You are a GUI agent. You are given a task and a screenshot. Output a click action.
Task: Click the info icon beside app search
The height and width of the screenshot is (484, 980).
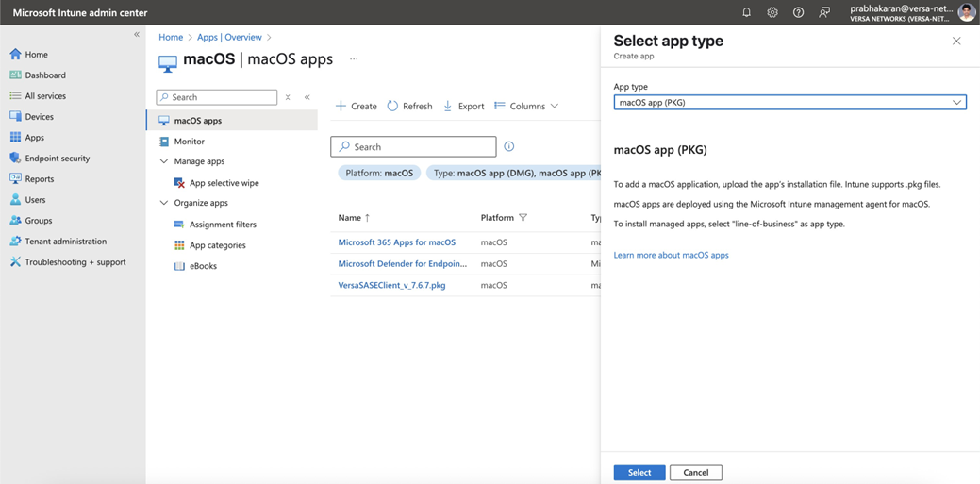tap(508, 146)
